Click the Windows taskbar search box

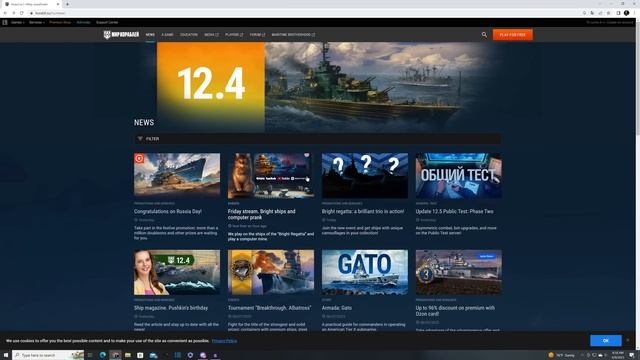[x=48, y=355]
